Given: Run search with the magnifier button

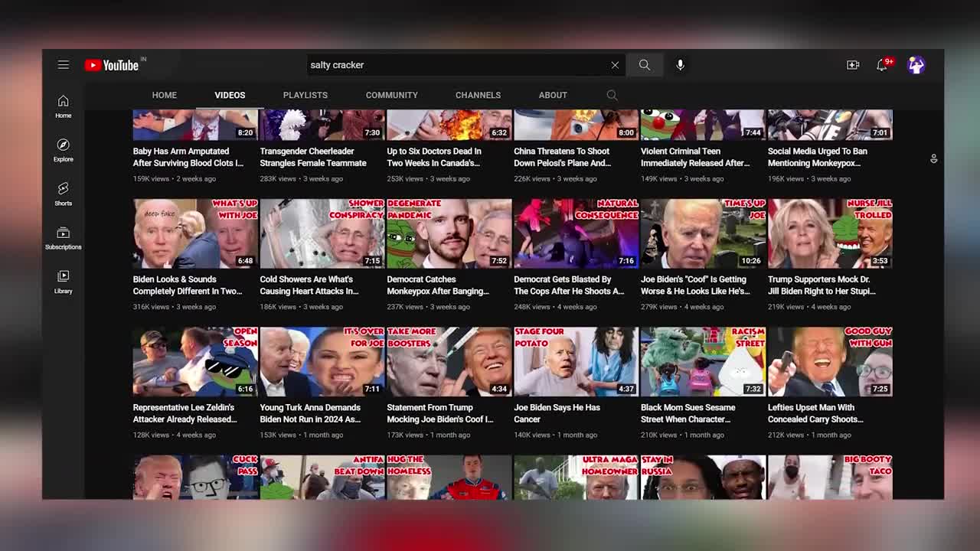Looking at the screenshot, I should point(645,65).
